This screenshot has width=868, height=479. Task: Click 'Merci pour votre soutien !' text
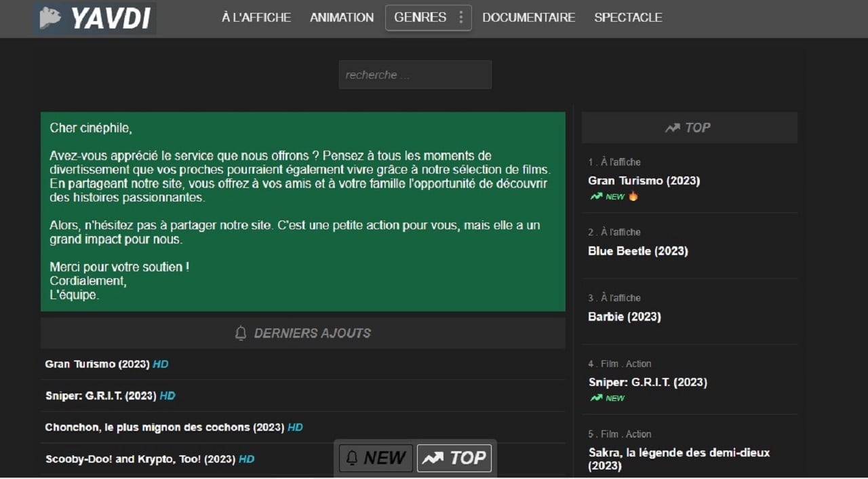tap(119, 267)
